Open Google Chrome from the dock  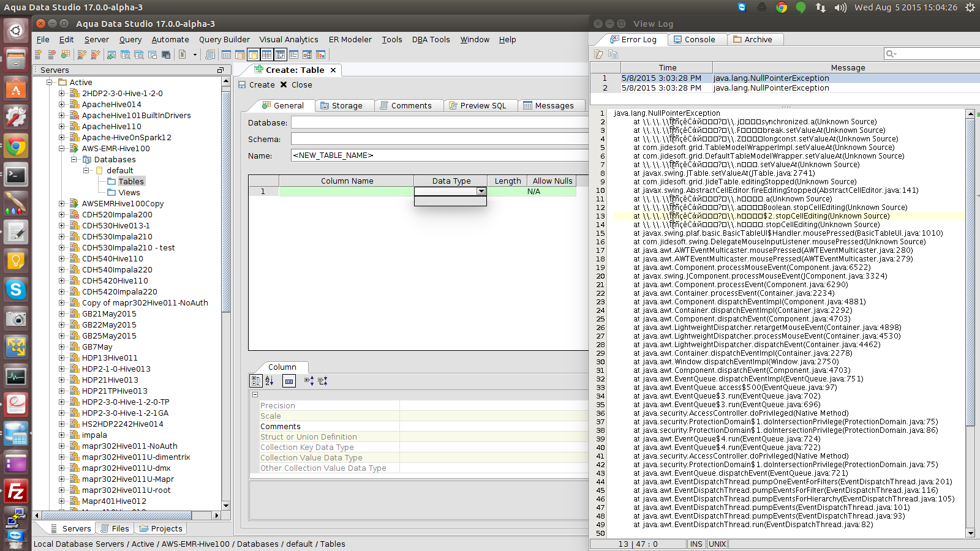click(16, 146)
